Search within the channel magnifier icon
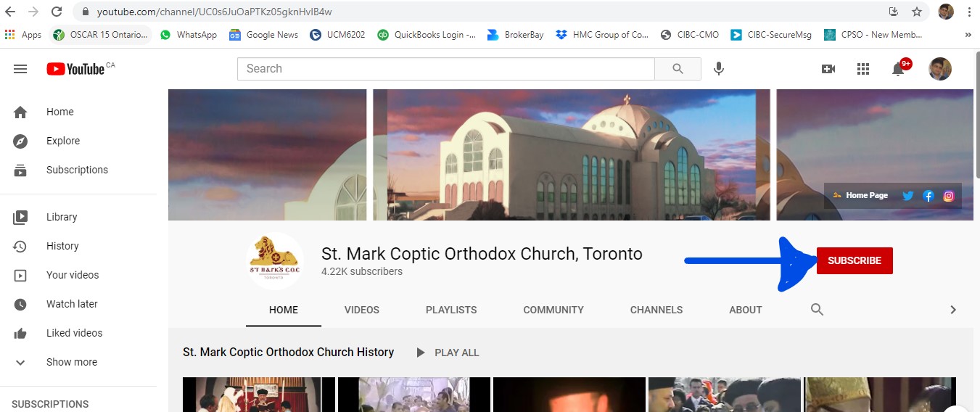 point(817,310)
